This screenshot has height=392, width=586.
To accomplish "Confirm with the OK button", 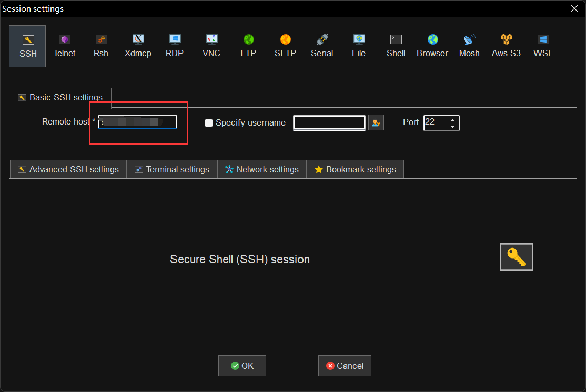I will pyautogui.click(x=242, y=366).
